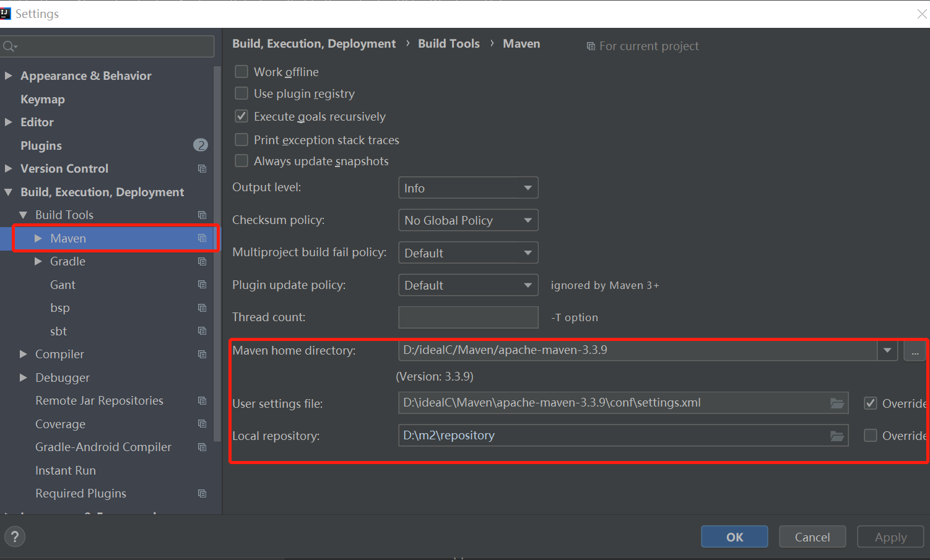
Task: Click the Cancel button
Action: coord(812,536)
